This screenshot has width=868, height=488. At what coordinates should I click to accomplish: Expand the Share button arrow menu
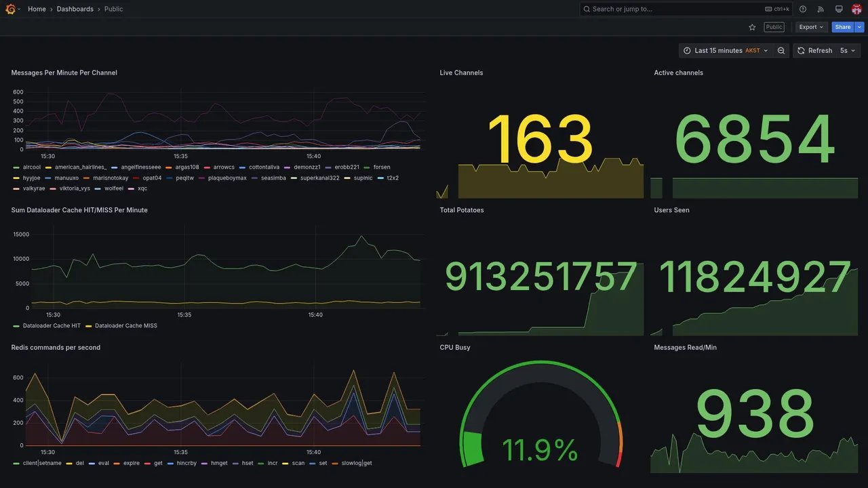860,27
